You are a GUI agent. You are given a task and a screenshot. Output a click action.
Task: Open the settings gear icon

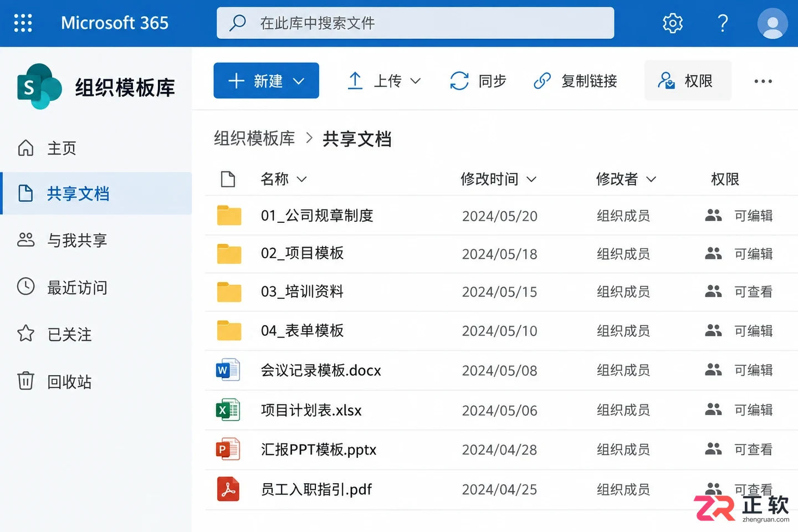click(x=673, y=23)
